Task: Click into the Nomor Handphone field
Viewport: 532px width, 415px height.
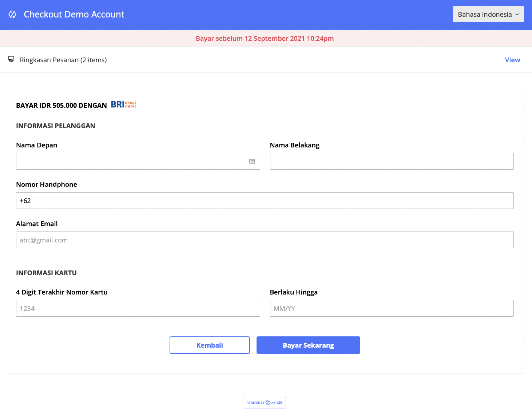Action: (x=265, y=201)
